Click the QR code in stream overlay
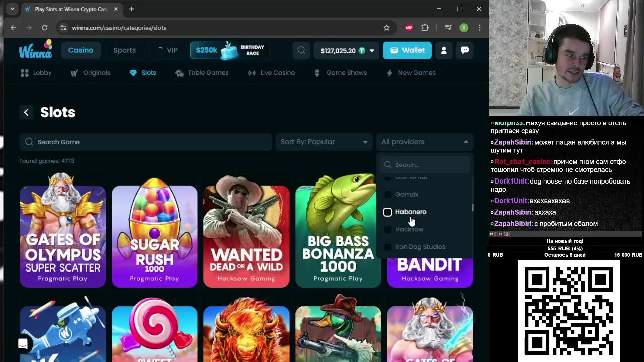The height and width of the screenshot is (362, 644). [569, 311]
